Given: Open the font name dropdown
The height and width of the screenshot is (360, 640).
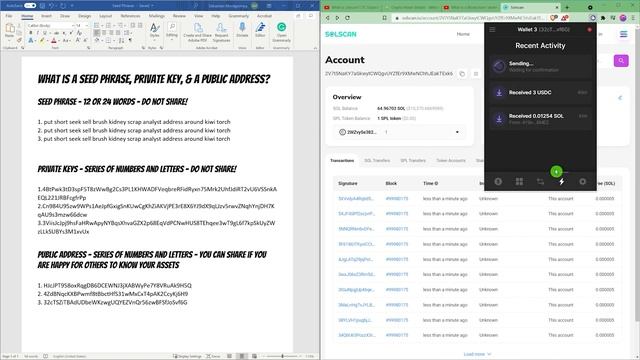Looking at the screenshot, I should pyautogui.click(x=73, y=25).
